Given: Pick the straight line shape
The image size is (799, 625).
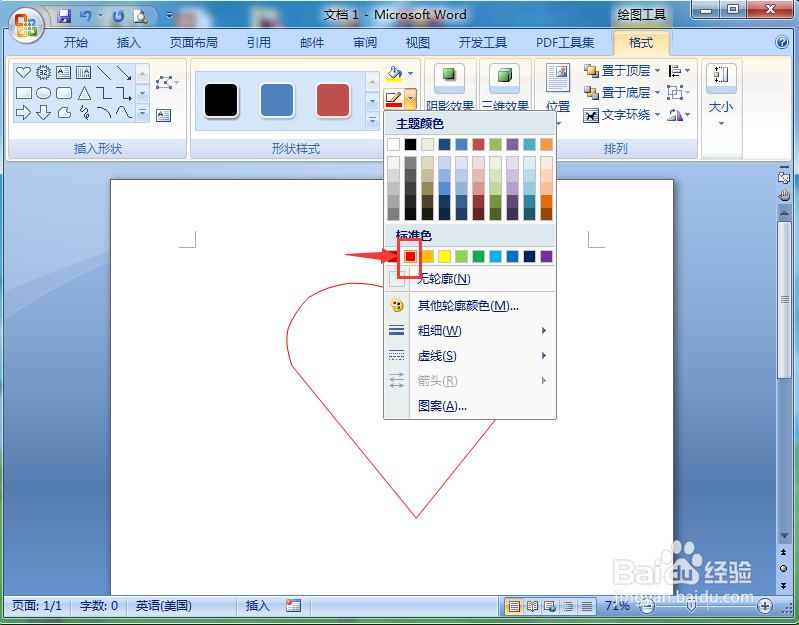Looking at the screenshot, I should click(104, 73).
